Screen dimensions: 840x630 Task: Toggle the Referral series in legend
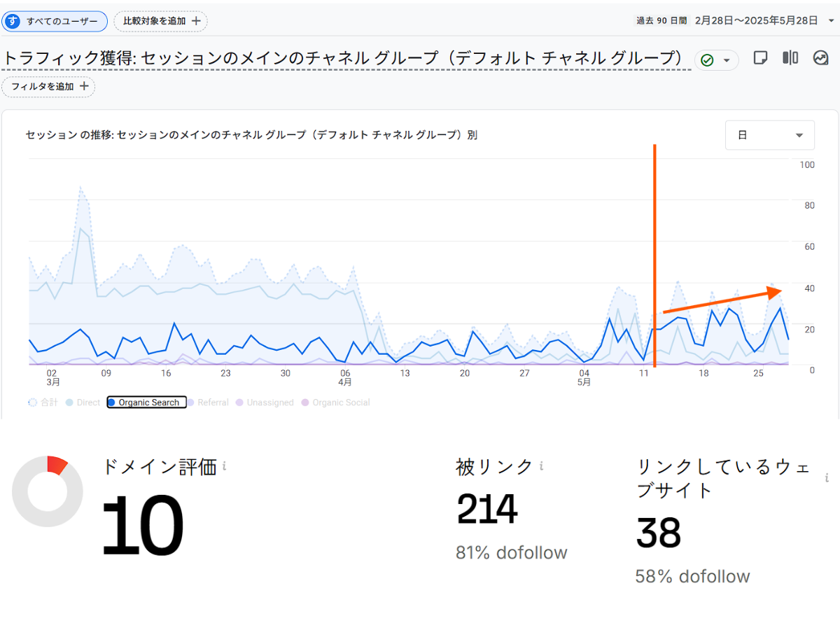208,402
